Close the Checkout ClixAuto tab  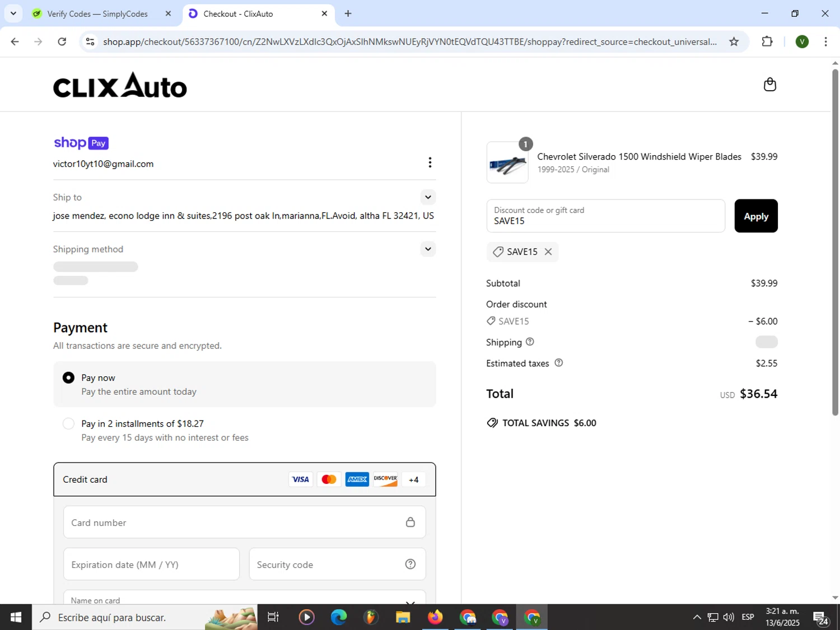click(324, 13)
